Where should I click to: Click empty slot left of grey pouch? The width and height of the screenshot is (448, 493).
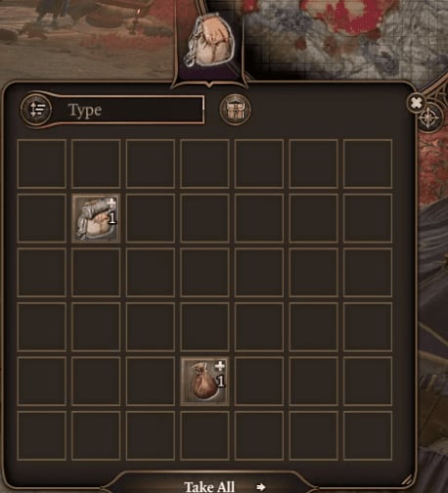click(x=42, y=218)
